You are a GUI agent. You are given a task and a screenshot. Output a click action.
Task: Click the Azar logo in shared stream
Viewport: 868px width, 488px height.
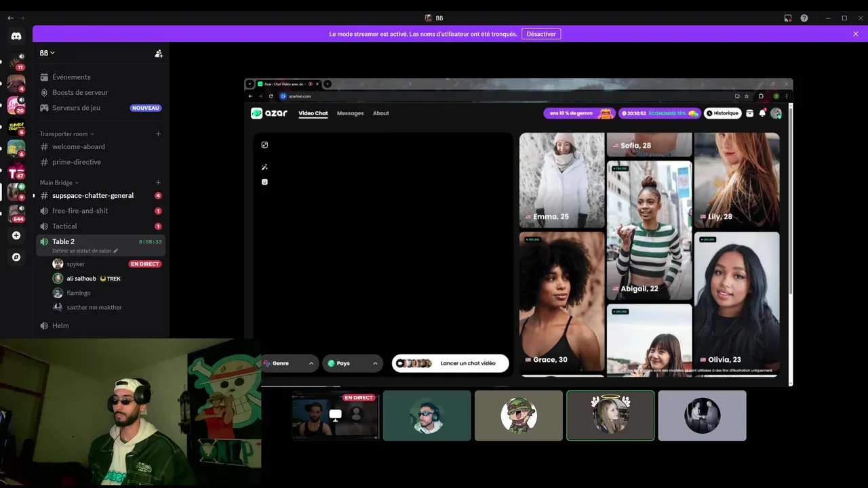(x=269, y=113)
